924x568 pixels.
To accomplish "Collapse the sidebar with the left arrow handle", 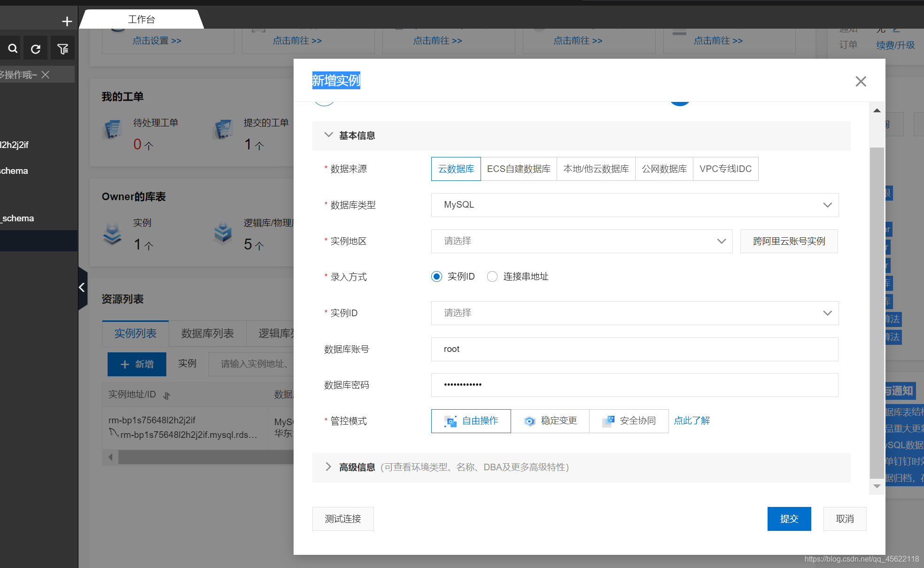I will [82, 287].
